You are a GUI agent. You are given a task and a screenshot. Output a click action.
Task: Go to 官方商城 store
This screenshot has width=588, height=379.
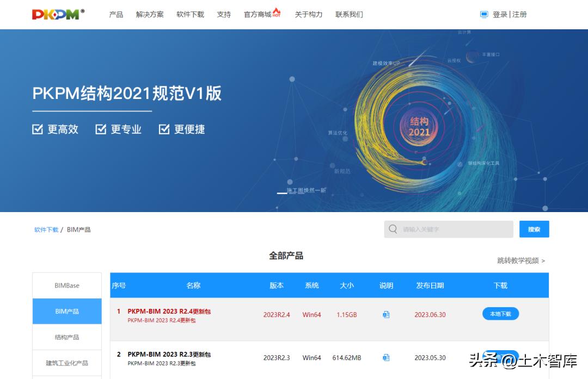click(x=257, y=15)
